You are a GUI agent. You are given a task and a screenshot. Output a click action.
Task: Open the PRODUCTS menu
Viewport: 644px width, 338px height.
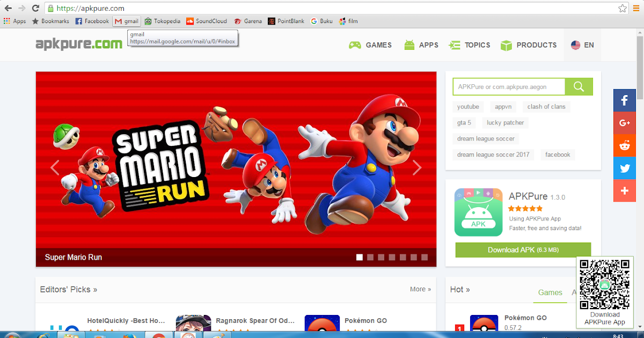coord(529,45)
